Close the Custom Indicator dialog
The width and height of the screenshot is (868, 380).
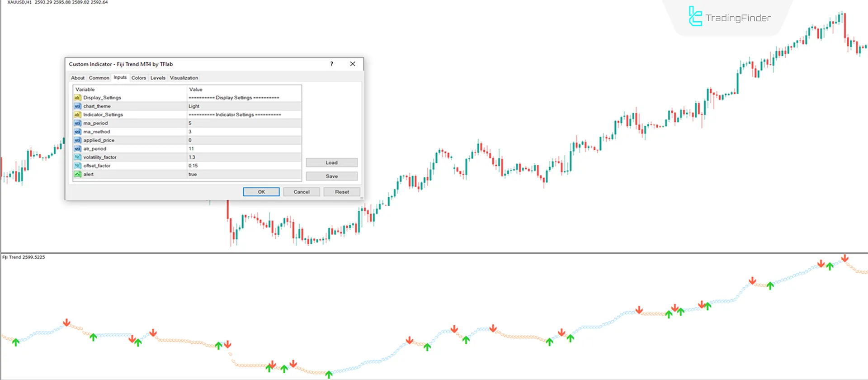353,64
